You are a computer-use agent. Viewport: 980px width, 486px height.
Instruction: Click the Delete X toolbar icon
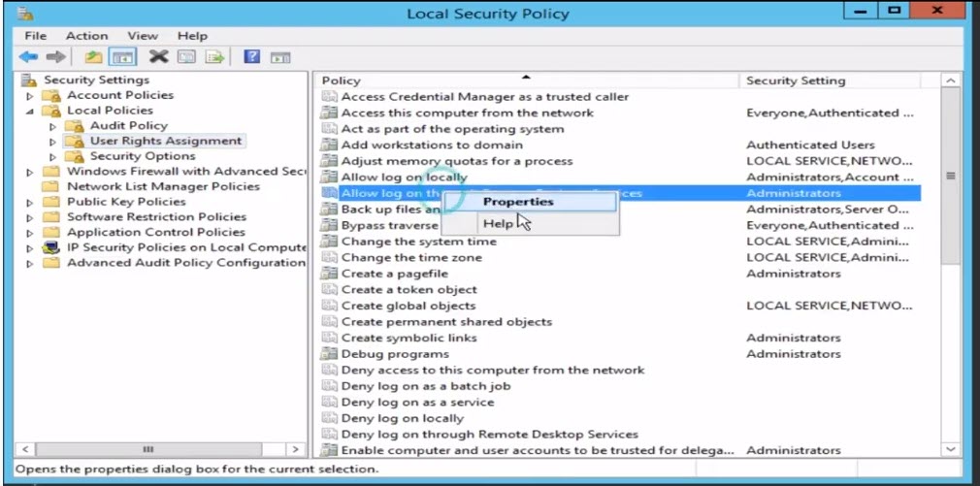point(159,57)
